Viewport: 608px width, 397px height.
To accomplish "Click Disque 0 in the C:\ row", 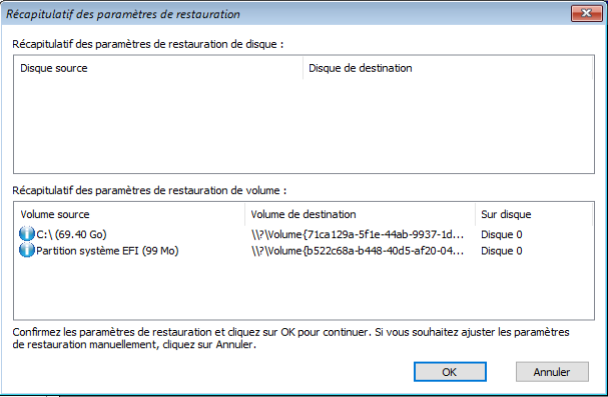I will pyautogui.click(x=501, y=234).
